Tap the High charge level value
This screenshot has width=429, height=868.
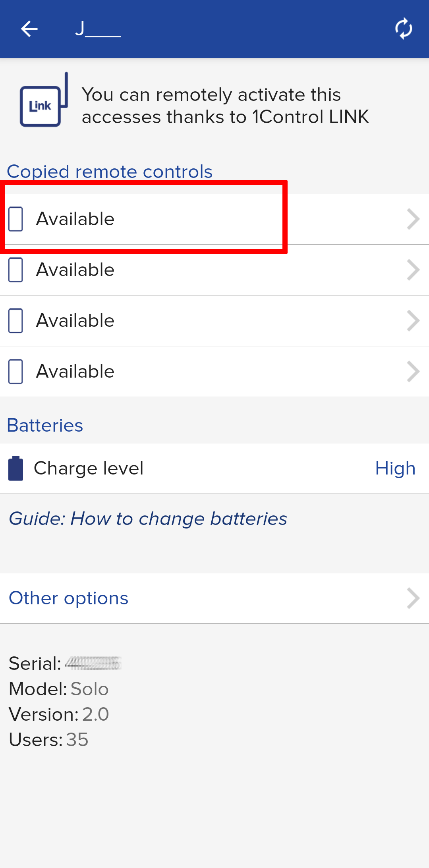click(395, 469)
